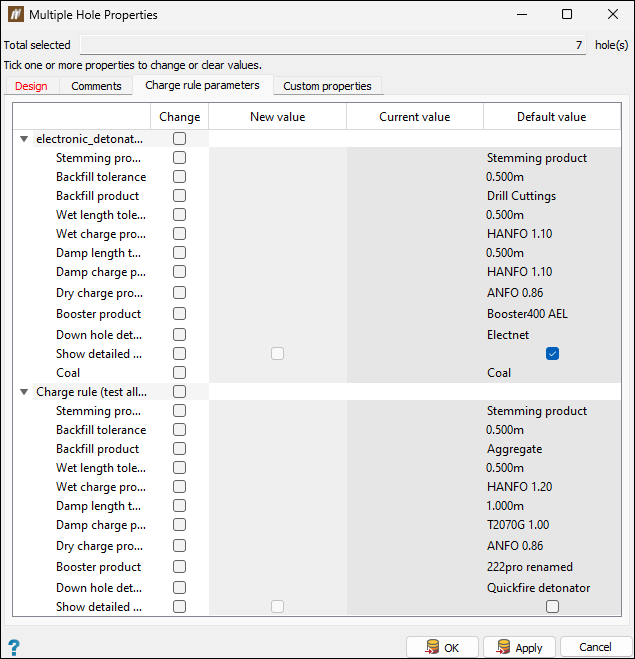Viewport: 635px width, 659px height.
Task: Click the Quickfire detonator default value
Action: point(538,588)
